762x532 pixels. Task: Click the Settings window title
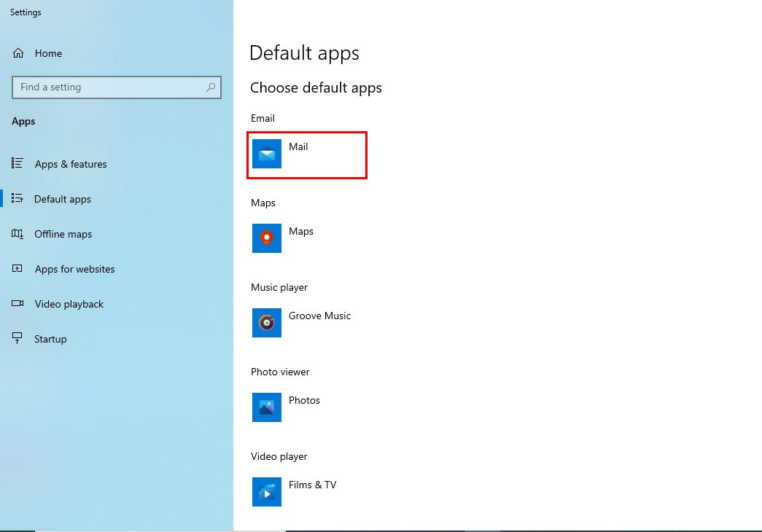26,12
